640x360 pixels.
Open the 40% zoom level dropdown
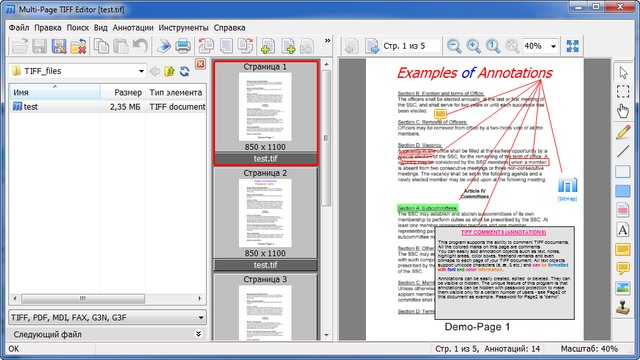(553, 47)
